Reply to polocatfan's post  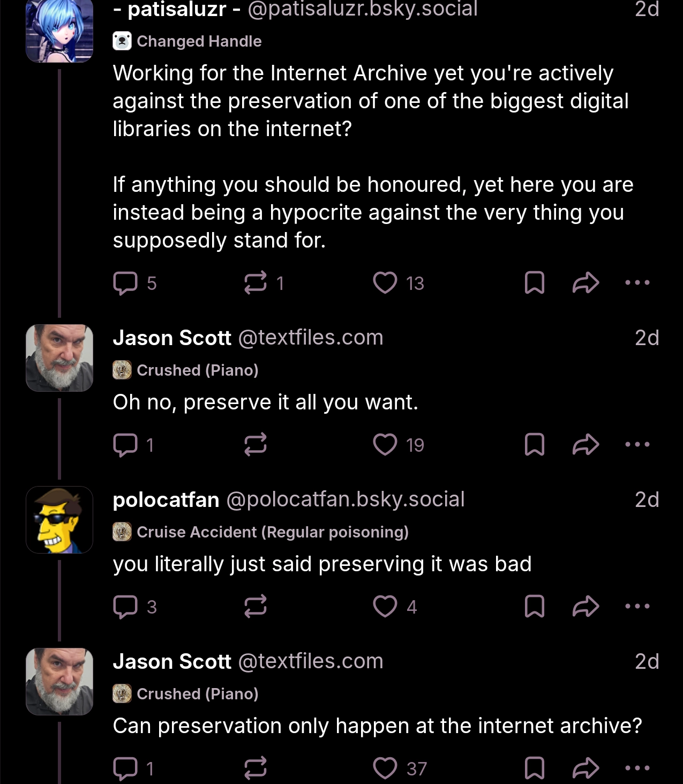(x=126, y=606)
